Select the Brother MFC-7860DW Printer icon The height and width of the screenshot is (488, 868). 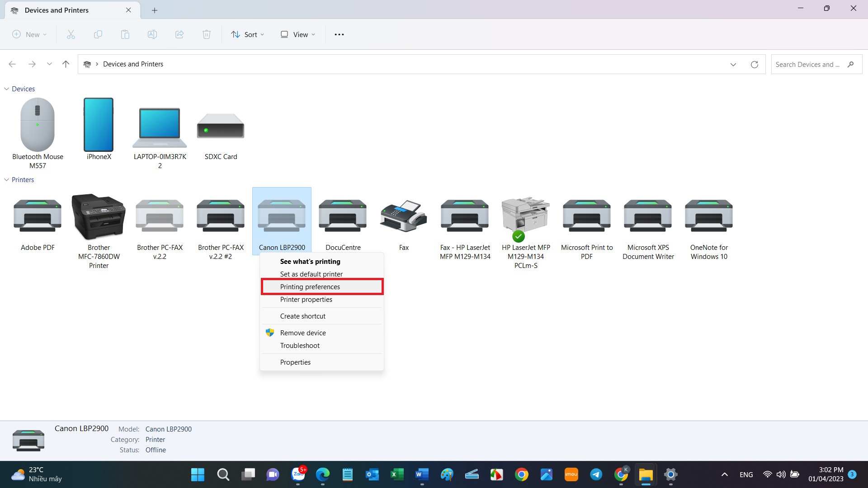[99, 218]
